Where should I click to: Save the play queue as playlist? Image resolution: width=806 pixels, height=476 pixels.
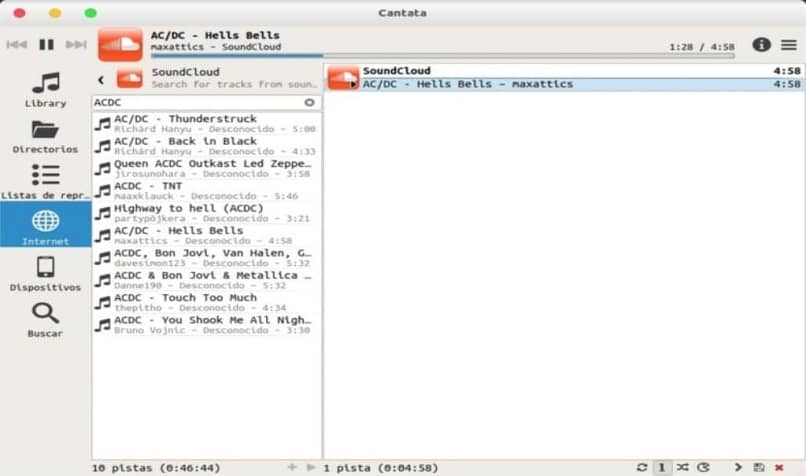point(759,467)
